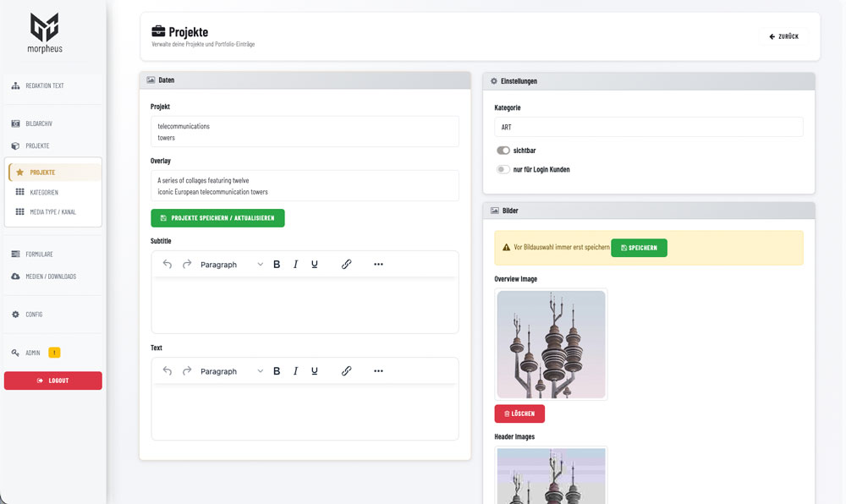Image resolution: width=846 pixels, height=504 pixels.
Task: Toggle the sichtbar switch
Action: pos(503,151)
